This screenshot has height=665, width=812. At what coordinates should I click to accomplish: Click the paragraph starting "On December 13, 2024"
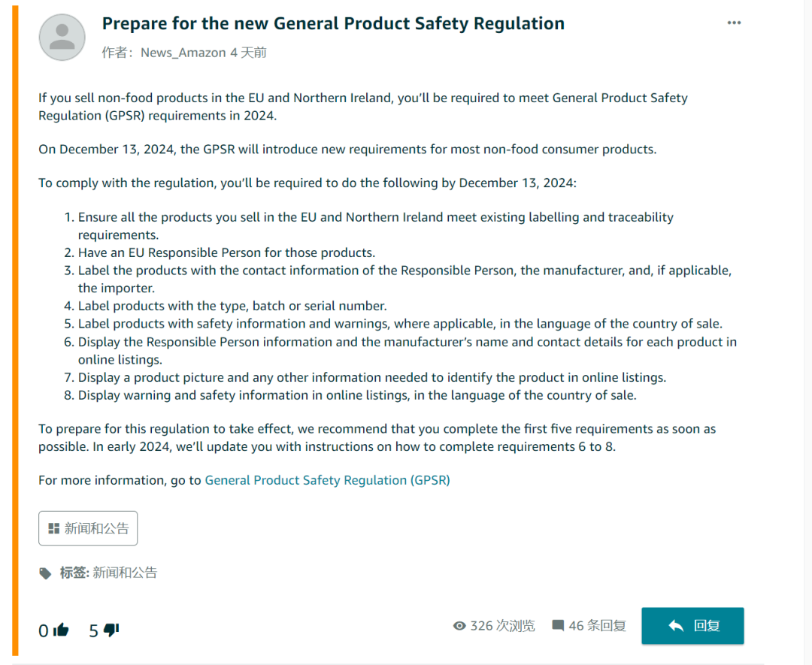[347, 149]
